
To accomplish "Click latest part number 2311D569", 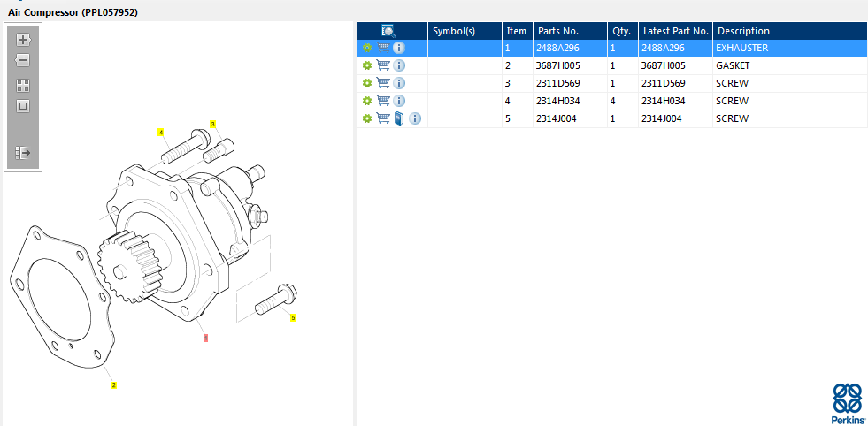I will click(664, 84).
